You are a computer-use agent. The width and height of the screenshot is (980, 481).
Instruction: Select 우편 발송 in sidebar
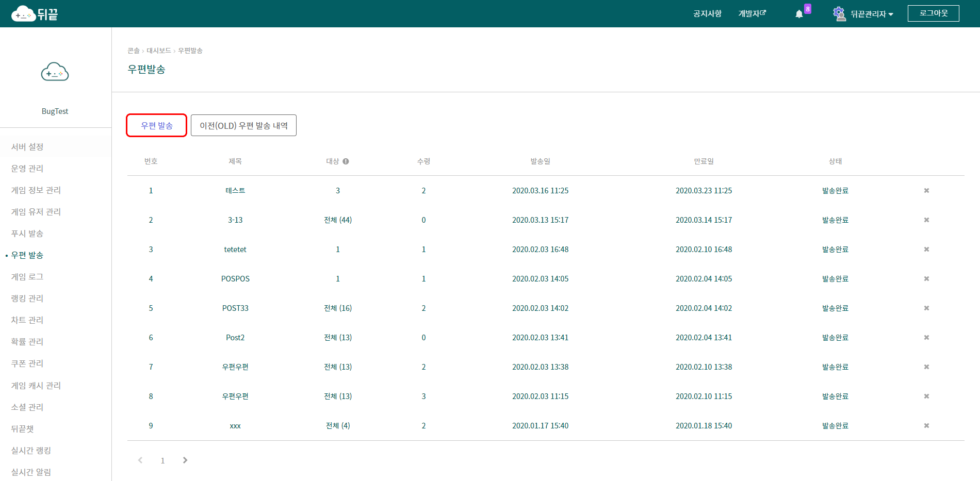[x=27, y=255]
